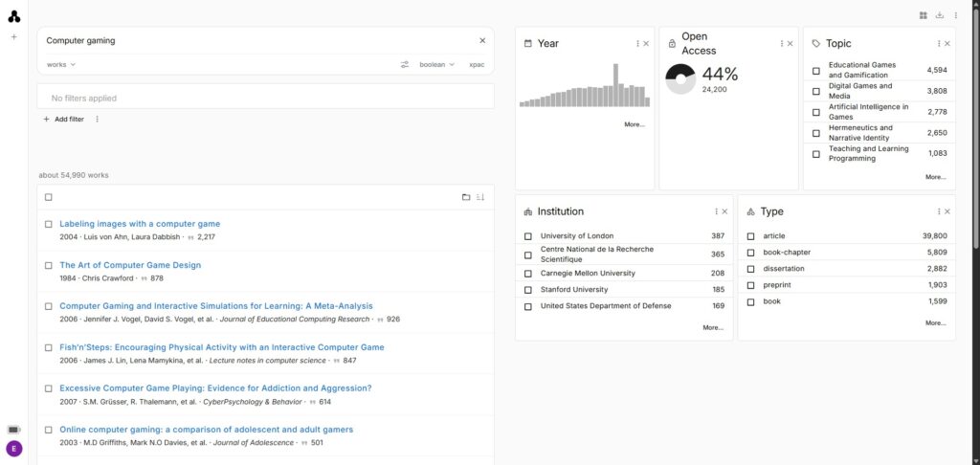
Task: Click the plus icon in left sidebar
Action: [13, 37]
